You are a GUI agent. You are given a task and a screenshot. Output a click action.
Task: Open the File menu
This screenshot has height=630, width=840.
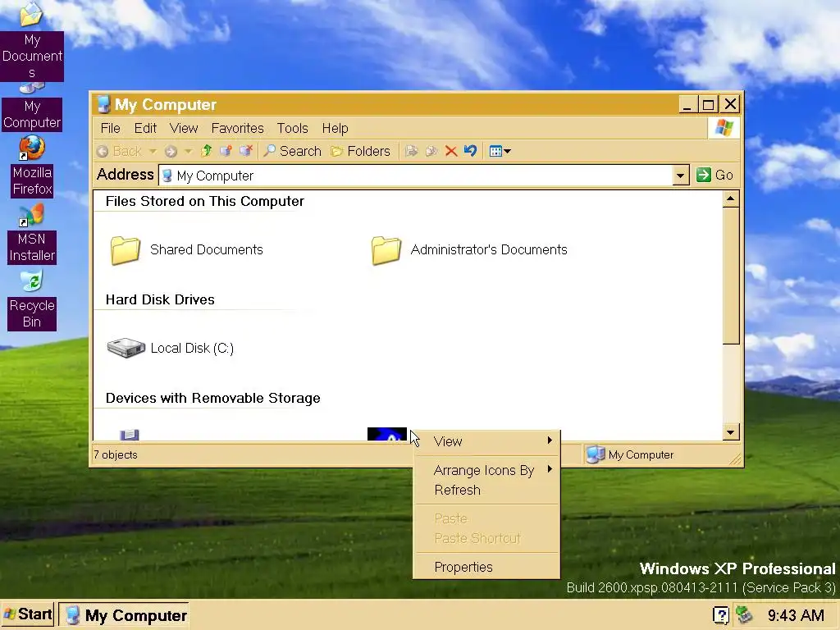tap(111, 129)
